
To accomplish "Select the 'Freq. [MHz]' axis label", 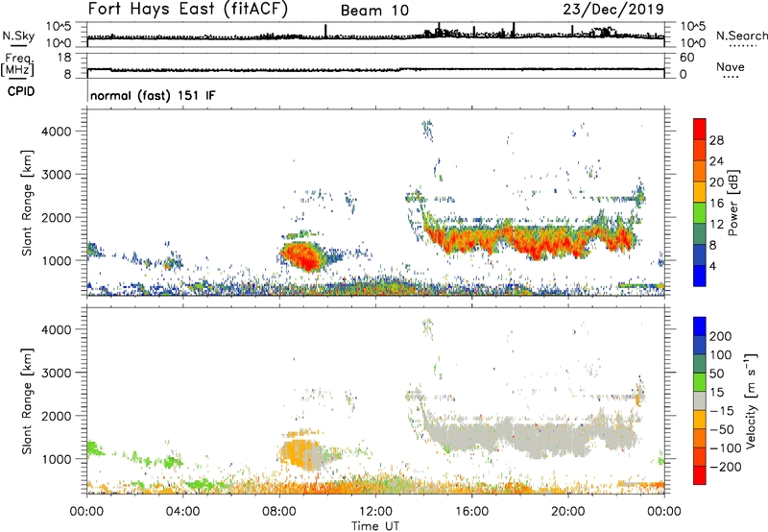I will pyautogui.click(x=17, y=65).
